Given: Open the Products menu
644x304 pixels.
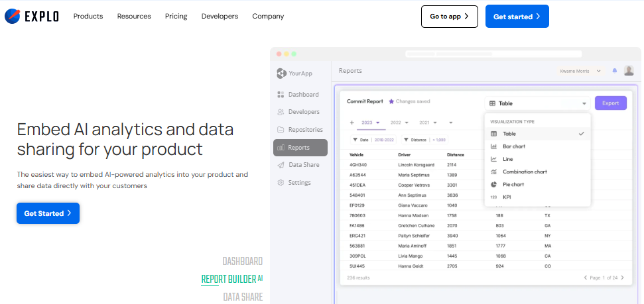Looking at the screenshot, I should pyautogui.click(x=88, y=17).
